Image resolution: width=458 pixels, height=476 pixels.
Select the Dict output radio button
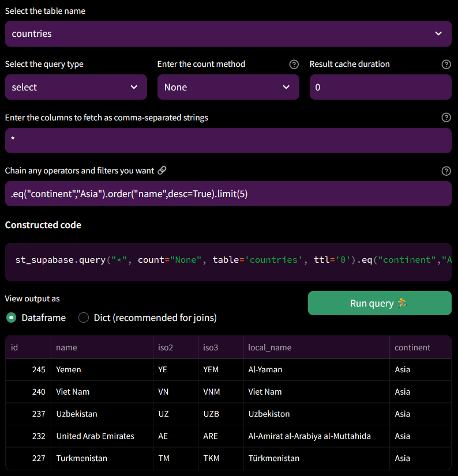(84, 318)
